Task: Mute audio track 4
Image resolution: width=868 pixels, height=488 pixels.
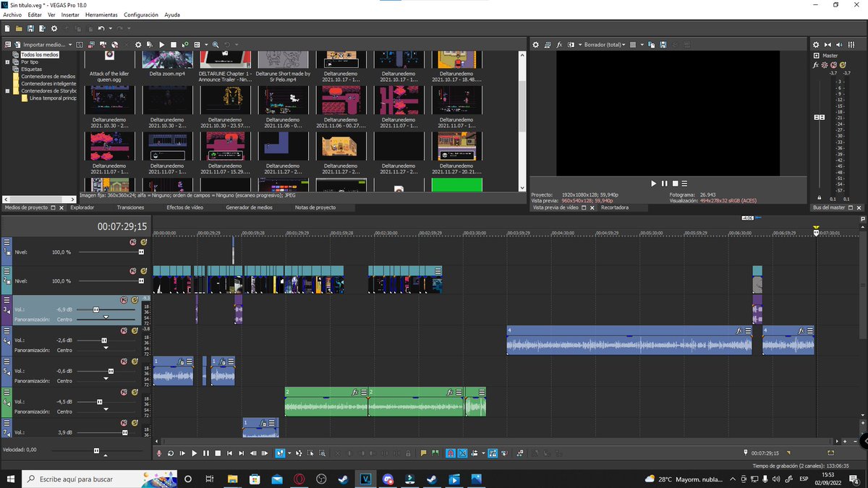Action: (124, 330)
